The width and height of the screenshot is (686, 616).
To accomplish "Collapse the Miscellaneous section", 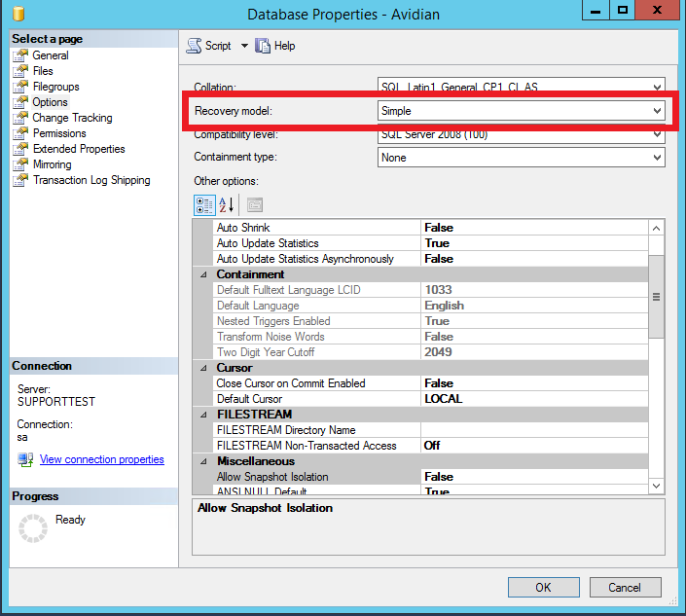I will tap(203, 461).
